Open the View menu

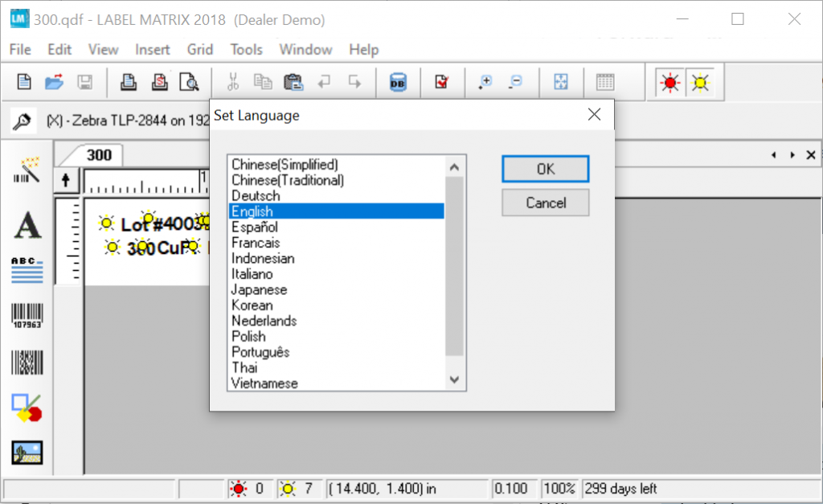point(104,49)
